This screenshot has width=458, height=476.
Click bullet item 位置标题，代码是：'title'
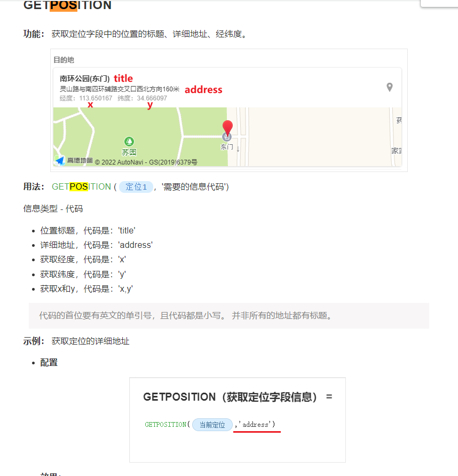point(88,230)
